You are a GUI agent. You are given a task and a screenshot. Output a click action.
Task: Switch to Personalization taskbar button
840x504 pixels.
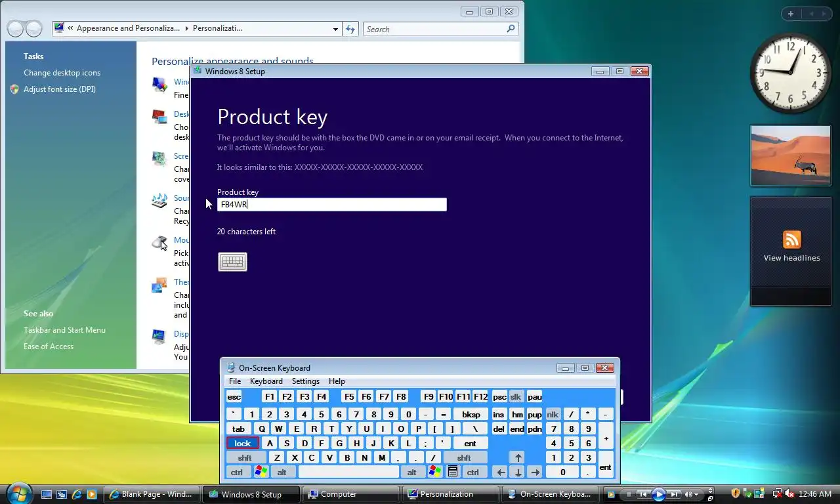tap(450, 494)
